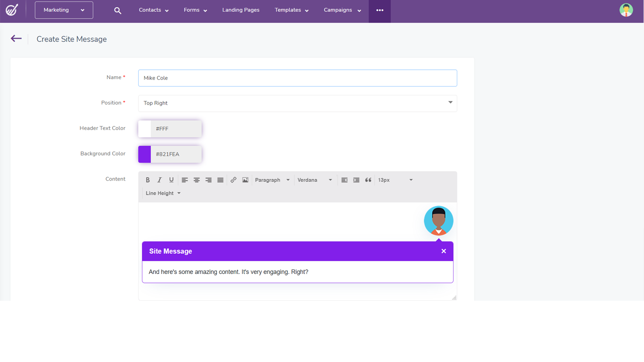This screenshot has height=362, width=644.
Task: Dismiss the Site Message preview
Action: [x=443, y=251]
